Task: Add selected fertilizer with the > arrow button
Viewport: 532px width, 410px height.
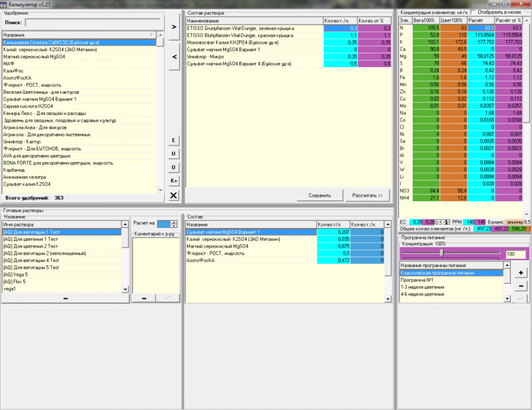Action: pos(174,27)
